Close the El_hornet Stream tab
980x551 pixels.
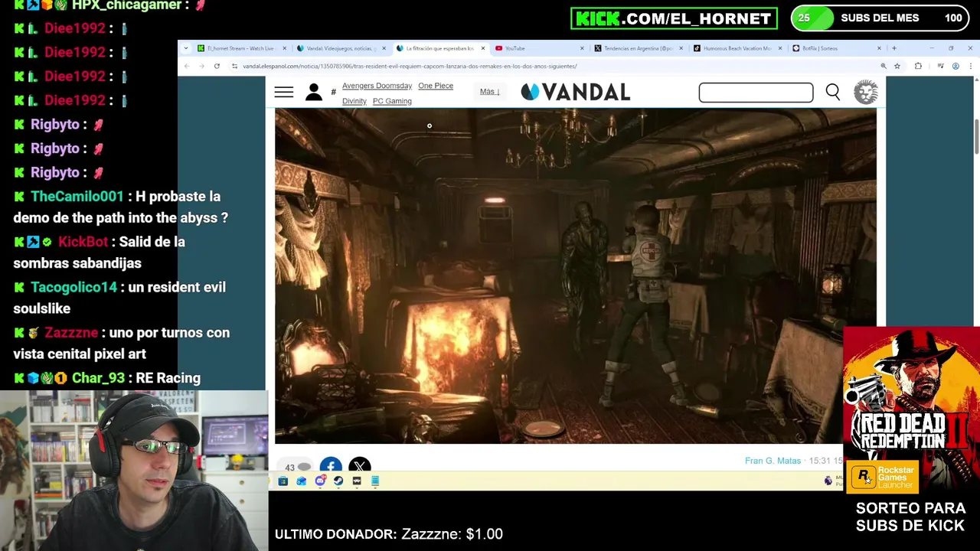point(285,48)
